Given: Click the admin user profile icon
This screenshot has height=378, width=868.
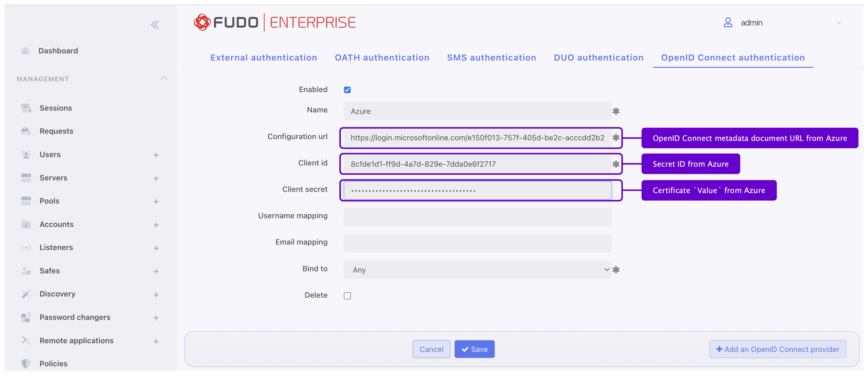Looking at the screenshot, I should 728,22.
